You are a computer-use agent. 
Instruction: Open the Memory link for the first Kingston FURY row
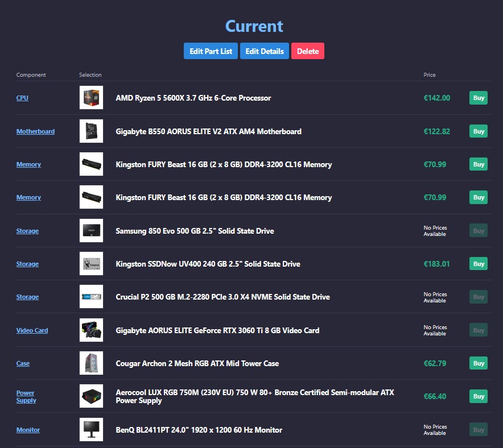(x=28, y=164)
